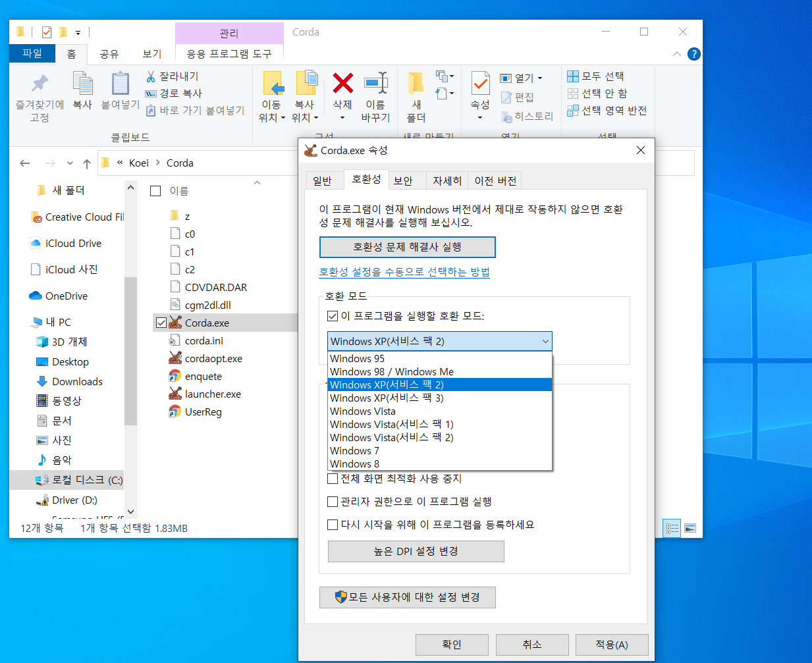Open the 열기 dropdown arrow in ribbon
The width and height of the screenshot is (812, 663).
click(x=540, y=78)
